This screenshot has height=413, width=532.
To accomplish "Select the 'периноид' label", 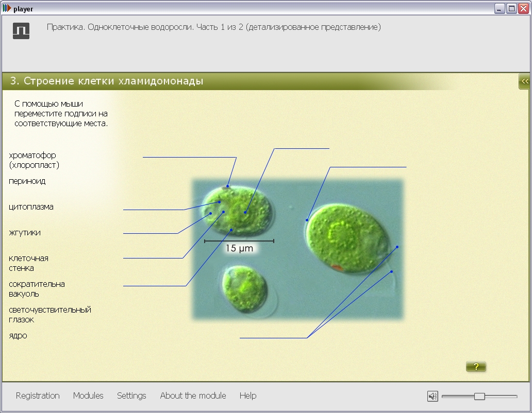I will click(x=27, y=181).
